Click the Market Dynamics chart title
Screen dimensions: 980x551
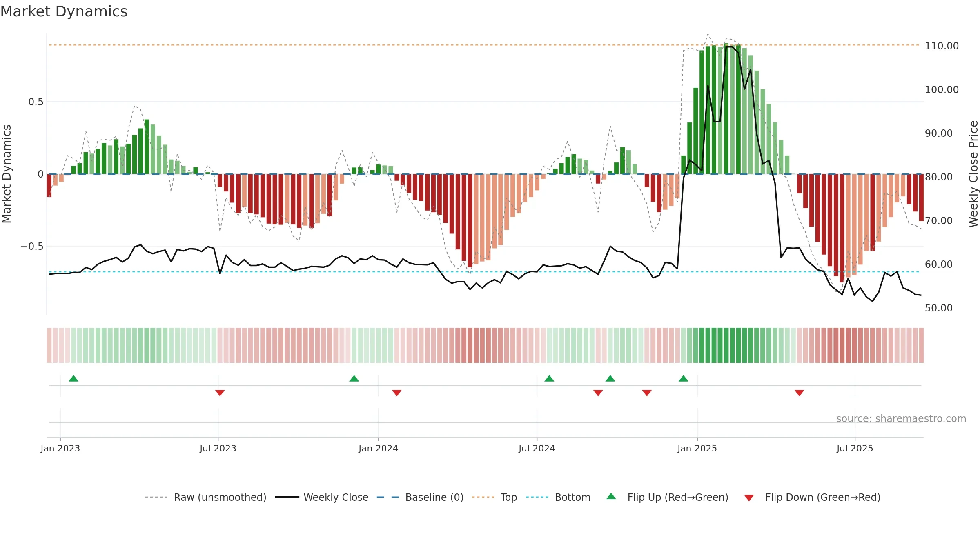click(x=64, y=11)
